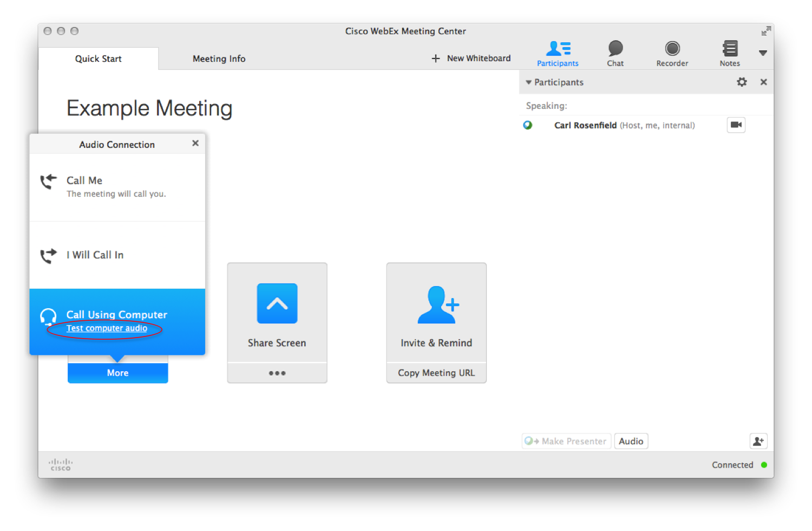The image size is (812, 531).
Task: Click 'The meeting will call you.' text
Action: (x=116, y=194)
